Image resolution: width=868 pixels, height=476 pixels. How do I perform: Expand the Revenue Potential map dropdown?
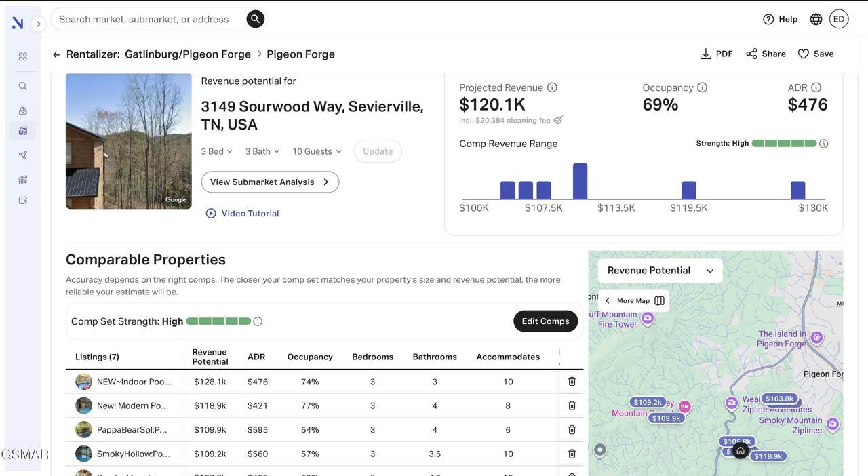pos(660,271)
